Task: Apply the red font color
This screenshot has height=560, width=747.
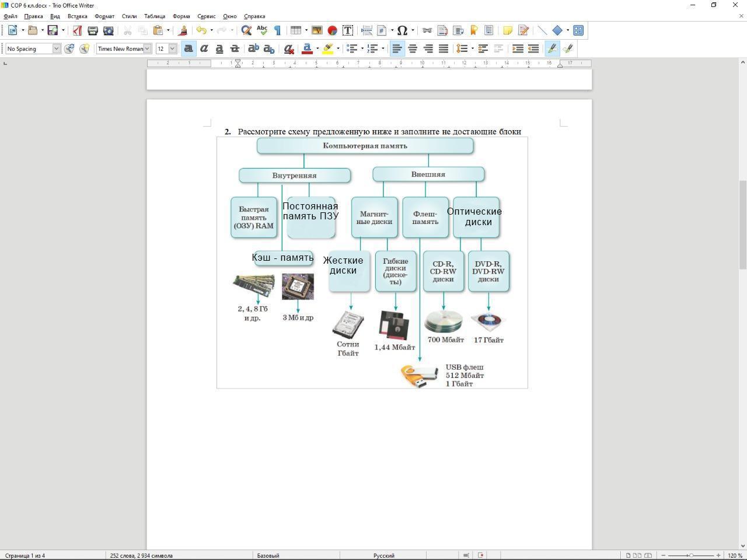Action: [x=307, y=48]
